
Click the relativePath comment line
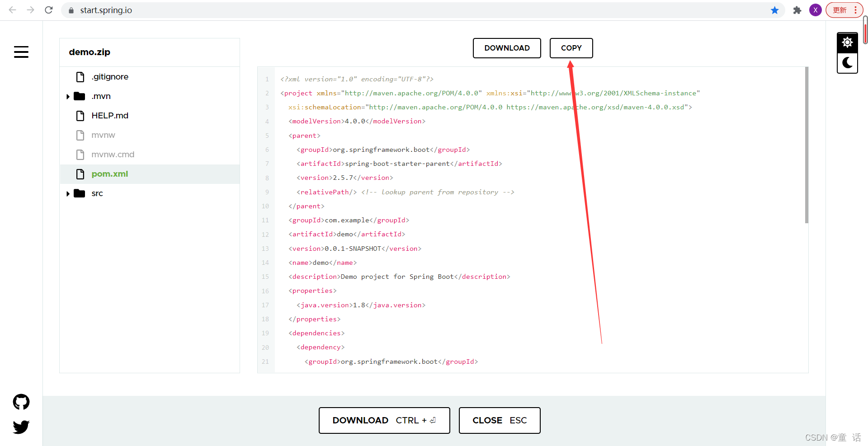[405, 192]
